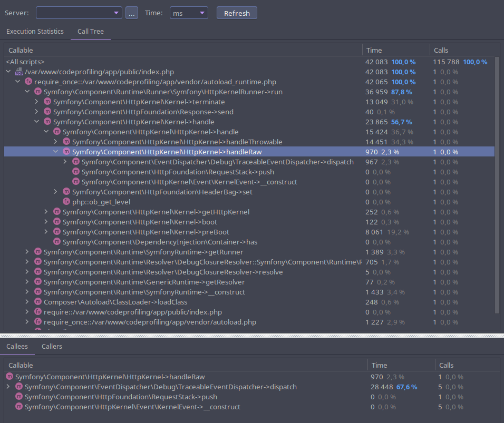Collapse the require_once autoload_runtime.php node
The width and height of the screenshot is (504, 423).
(18, 82)
